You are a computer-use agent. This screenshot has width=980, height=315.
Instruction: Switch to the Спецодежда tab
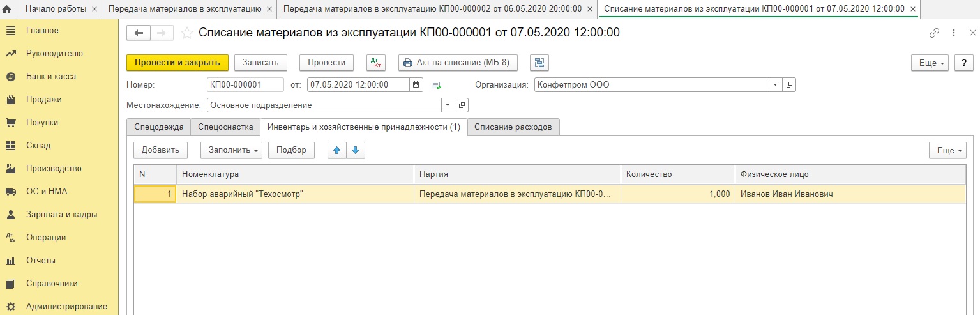(158, 127)
